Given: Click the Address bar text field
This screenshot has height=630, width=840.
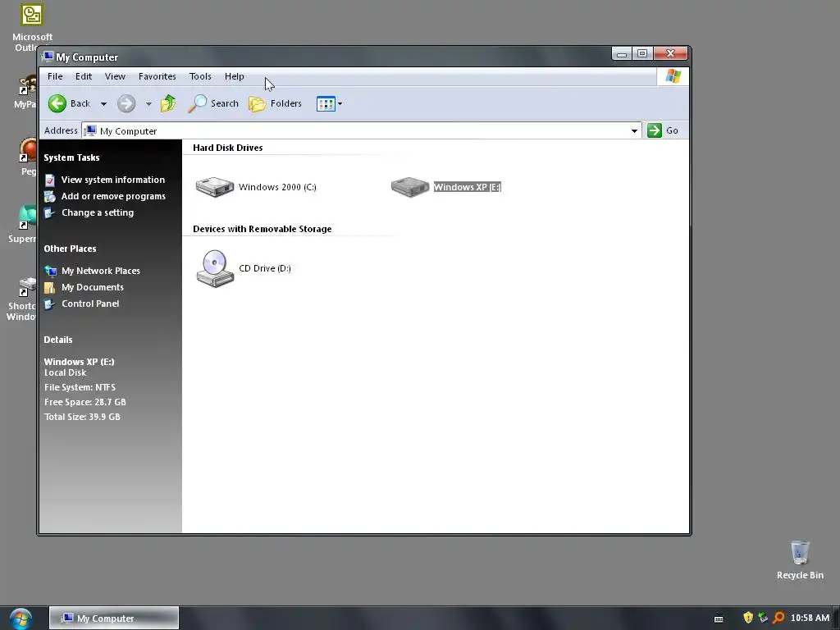Looking at the screenshot, I should point(362,130).
